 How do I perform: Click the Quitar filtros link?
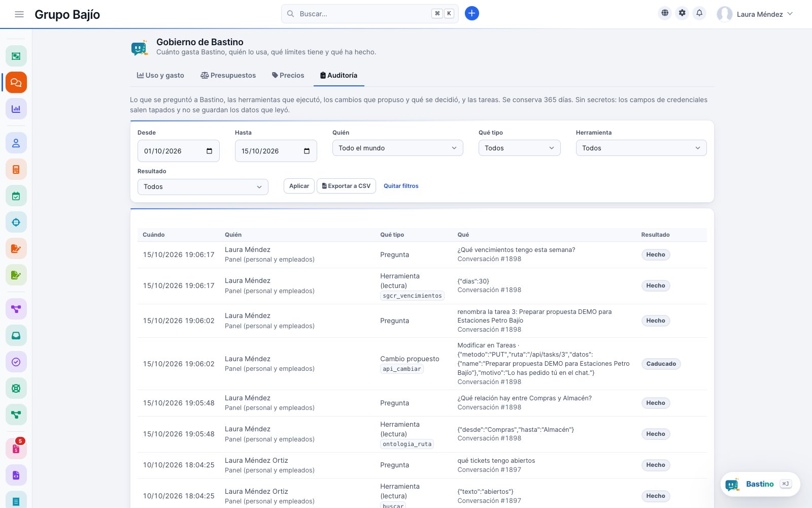pyautogui.click(x=401, y=186)
